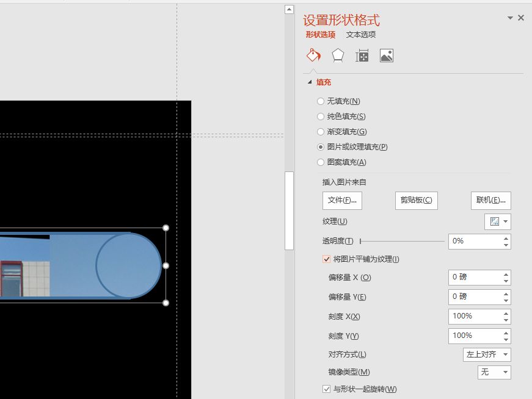Screen dimensions: 532x399
Task: Click the 偏移量 Y input field
Action: [x=475, y=297]
